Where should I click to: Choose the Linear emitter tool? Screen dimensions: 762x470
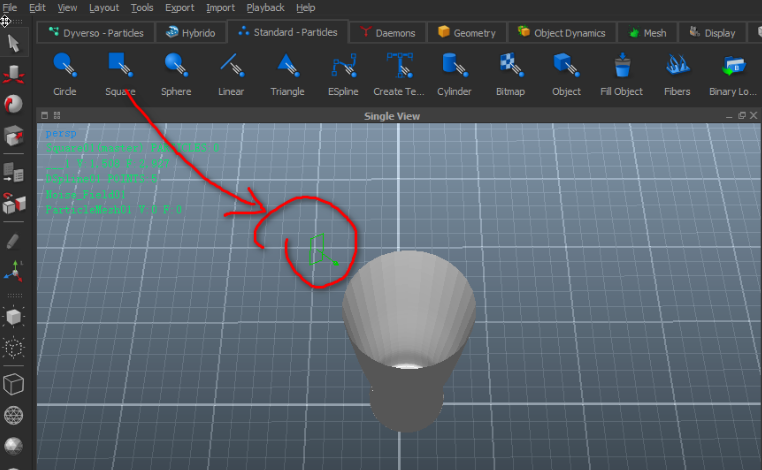point(231,67)
